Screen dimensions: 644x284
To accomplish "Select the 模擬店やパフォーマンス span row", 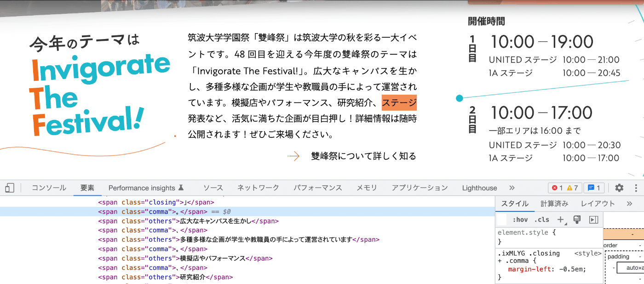I will pos(247,259).
